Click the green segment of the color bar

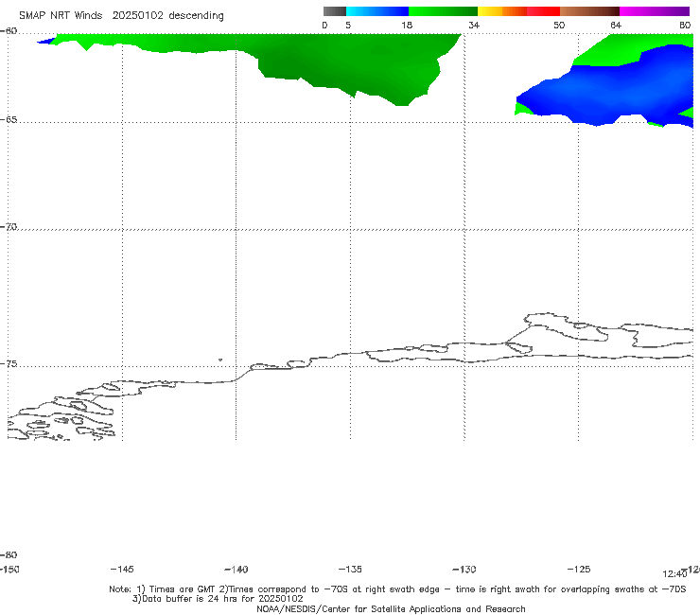tap(443, 11)
